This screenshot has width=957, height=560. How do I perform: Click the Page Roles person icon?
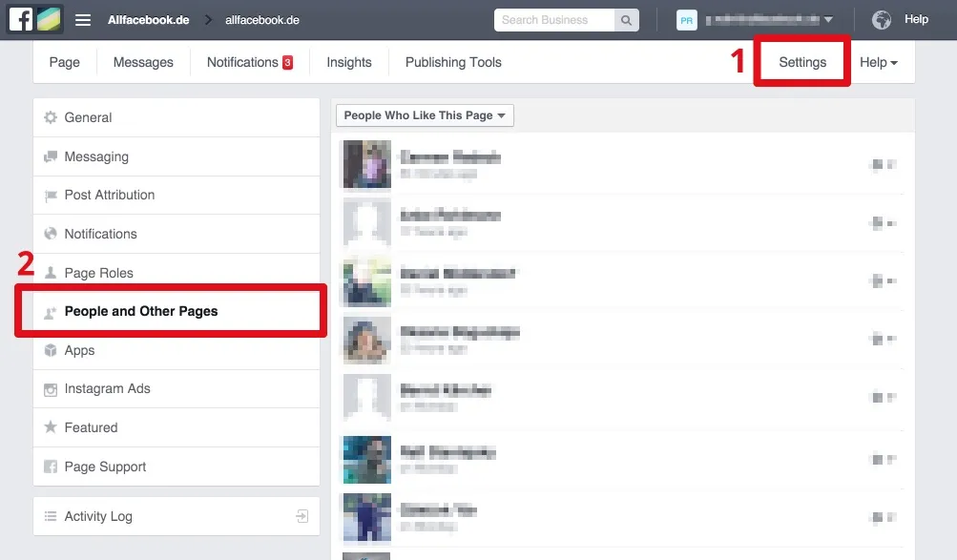[x=51, y=273]
